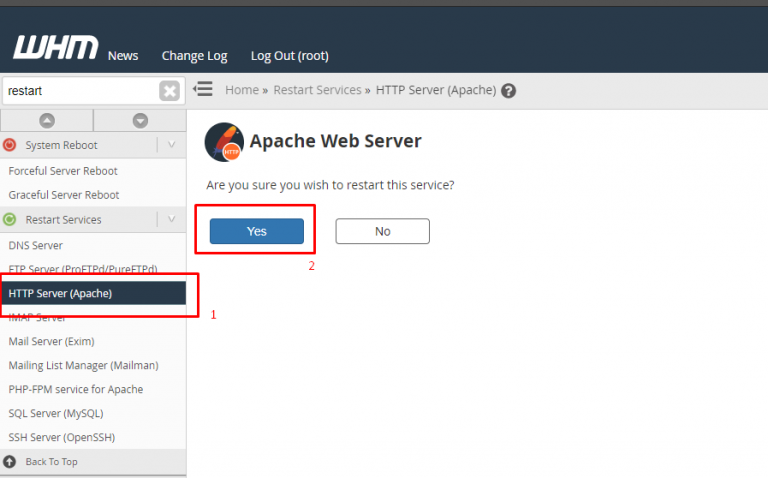Screen dimensions: 768x478
Task: Click the sidebar up arrow button
Action: click(x=47, y=120)
